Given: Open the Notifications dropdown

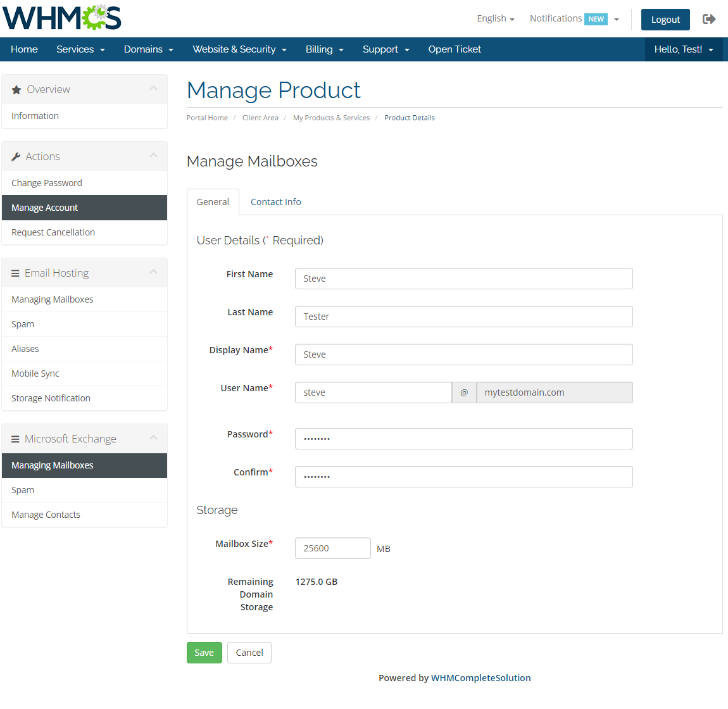Looking at the screenshot, I should [x=574, y=18].
